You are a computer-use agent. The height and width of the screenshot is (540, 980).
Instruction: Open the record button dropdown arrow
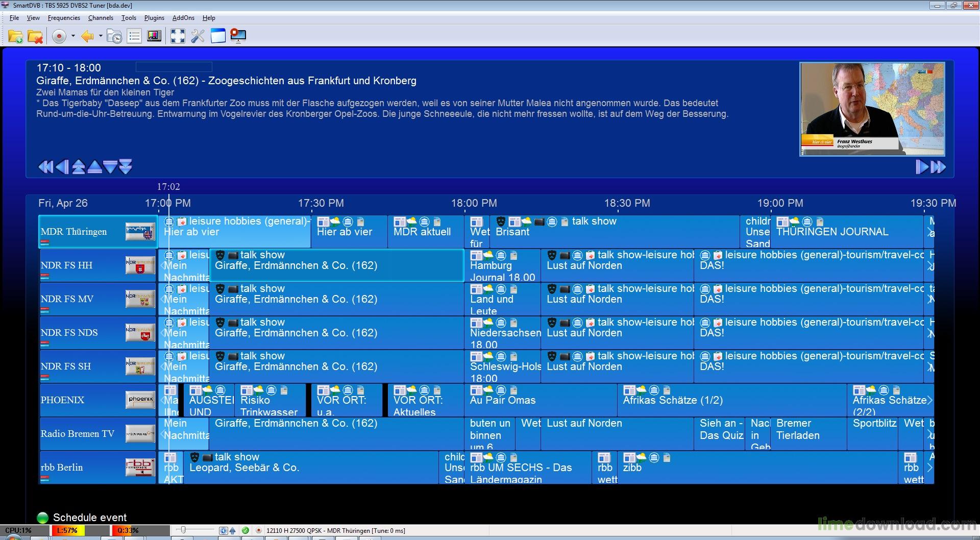[73, 36]
